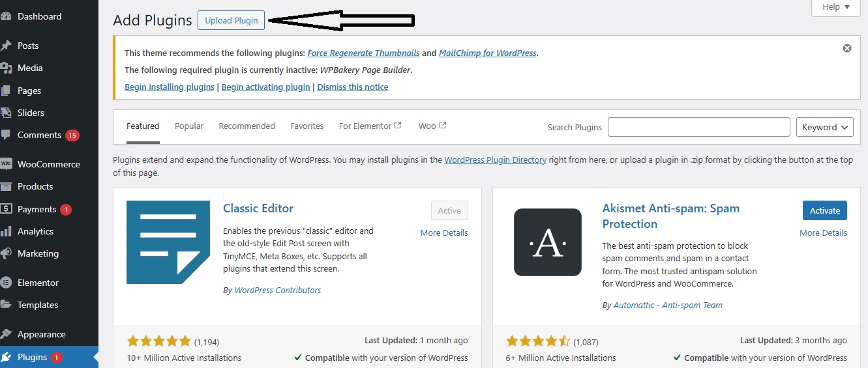Viewport: 868px width, 368px height.
Task: Activate the Akismet Anti-spam plugin
Action: click(825, 210)
